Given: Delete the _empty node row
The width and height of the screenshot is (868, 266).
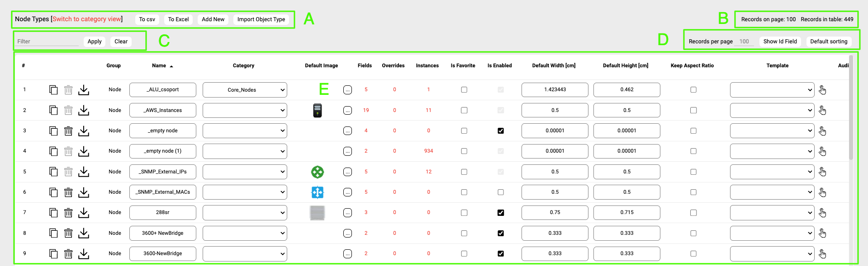Looking at the screenshot, I should coord(68,131).
